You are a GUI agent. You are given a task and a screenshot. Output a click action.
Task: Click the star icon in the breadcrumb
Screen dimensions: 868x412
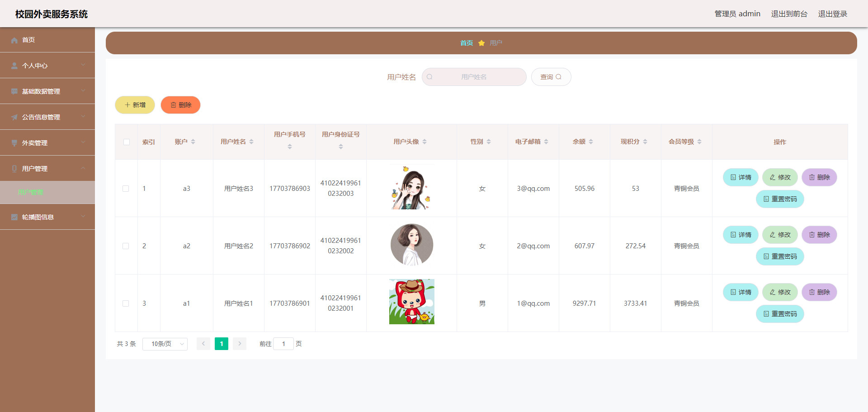tap(481, 43)
